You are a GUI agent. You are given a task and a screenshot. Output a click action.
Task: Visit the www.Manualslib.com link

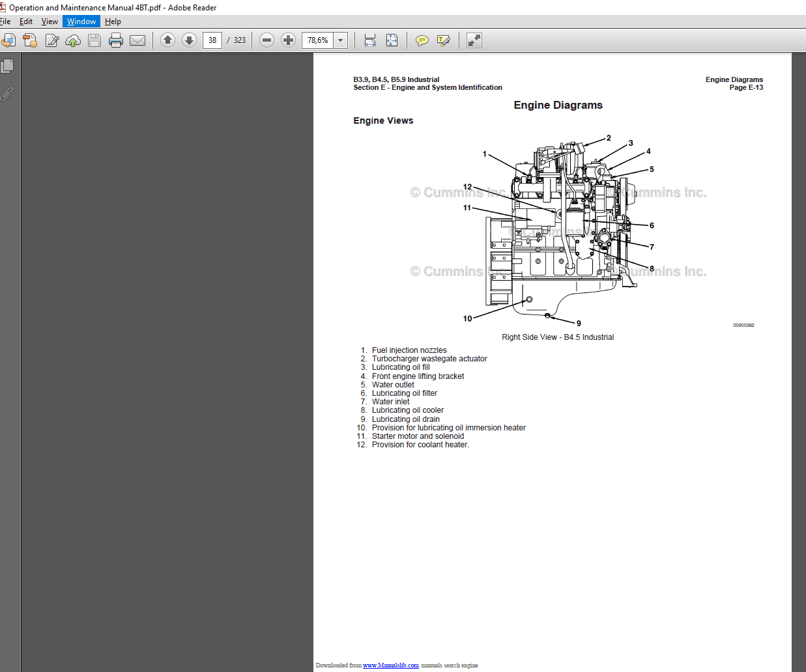point(391,665)
